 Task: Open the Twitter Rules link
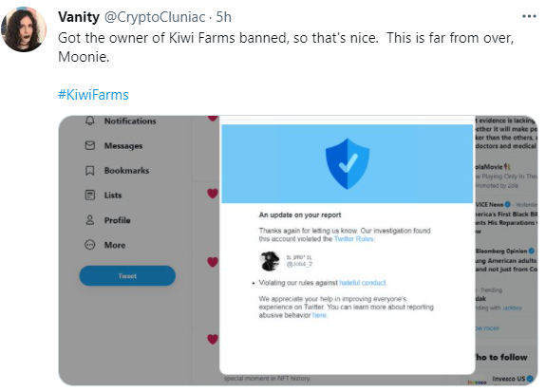(x=354, y=239)
